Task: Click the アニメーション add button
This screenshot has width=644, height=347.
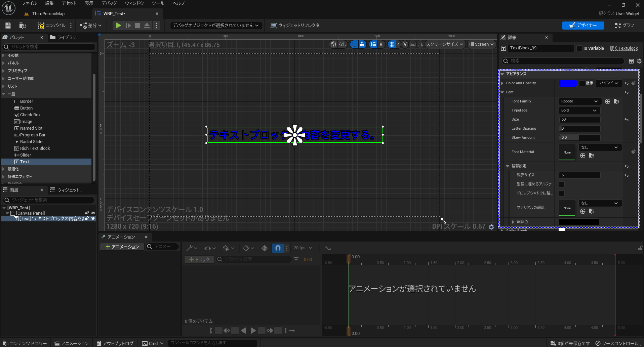Action: (x=122, y=246)
